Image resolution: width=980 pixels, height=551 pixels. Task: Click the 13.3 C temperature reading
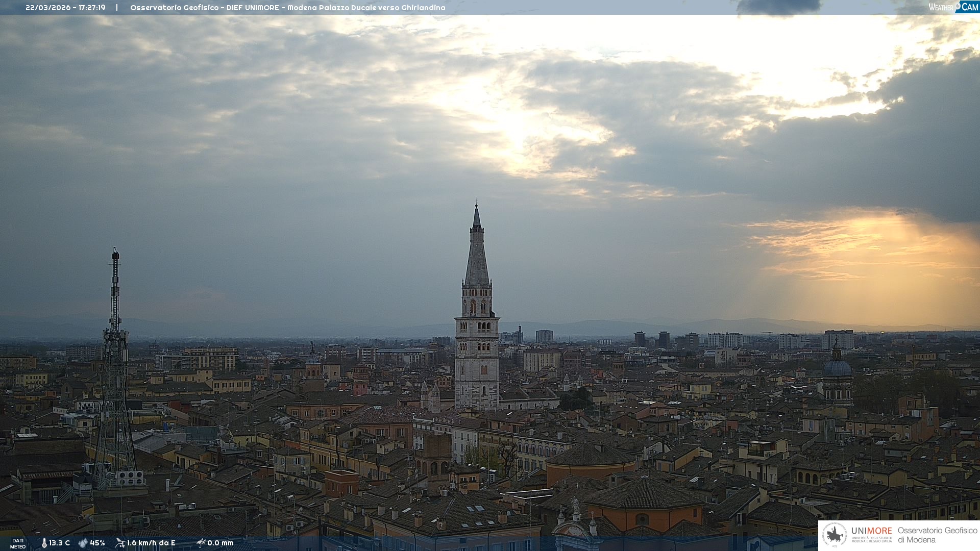(59, 543)
